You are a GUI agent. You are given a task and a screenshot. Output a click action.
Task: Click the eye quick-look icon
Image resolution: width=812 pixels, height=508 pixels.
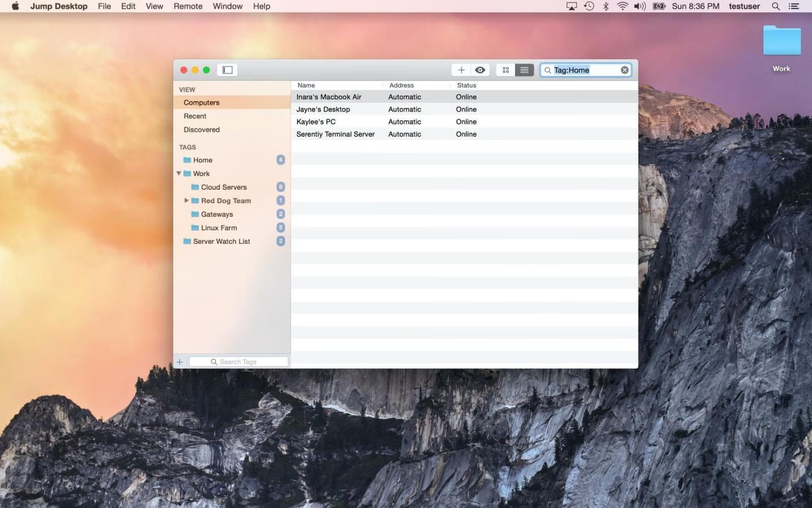click(x=480, y=70)
